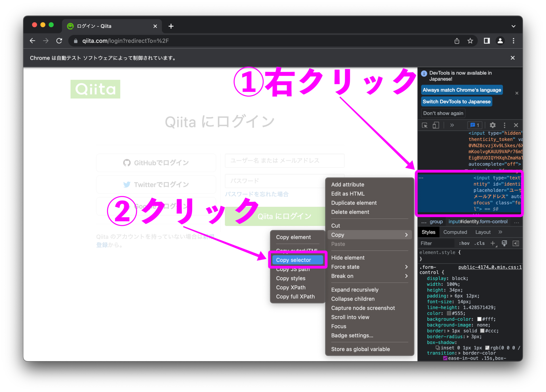Switch to the Computed tab
This screenshot has height=392, width=546.
455,232
